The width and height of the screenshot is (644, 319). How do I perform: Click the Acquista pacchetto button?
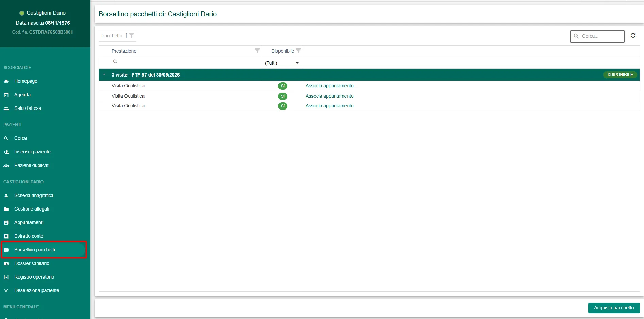(614, 308)
